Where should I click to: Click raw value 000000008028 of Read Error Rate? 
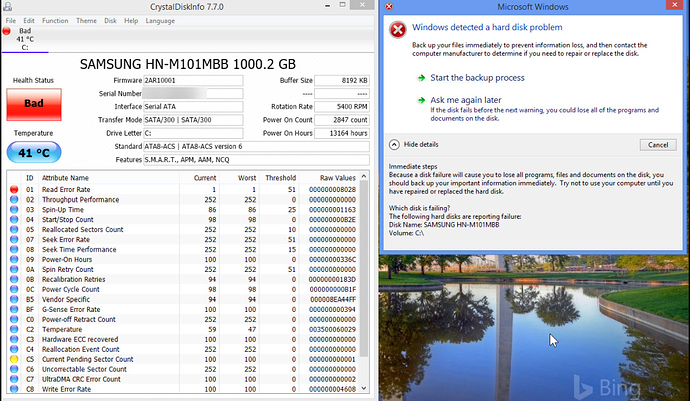[x=332, y=190]
